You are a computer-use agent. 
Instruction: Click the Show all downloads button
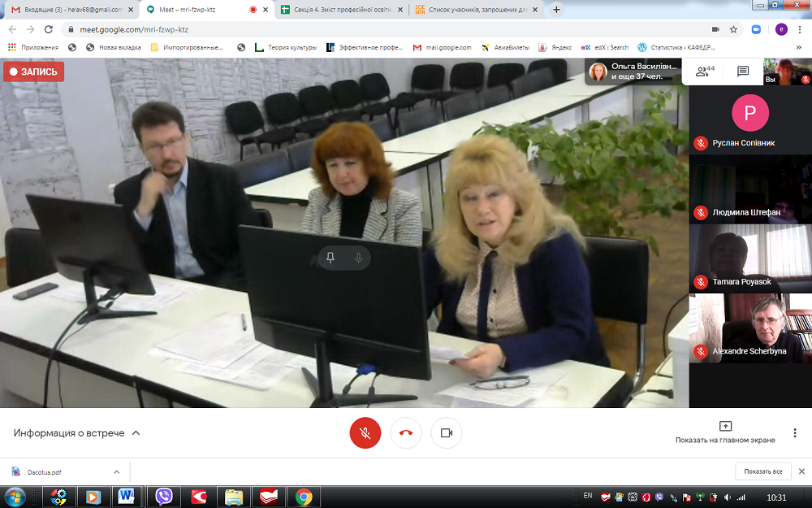click(x=762, y=471)
